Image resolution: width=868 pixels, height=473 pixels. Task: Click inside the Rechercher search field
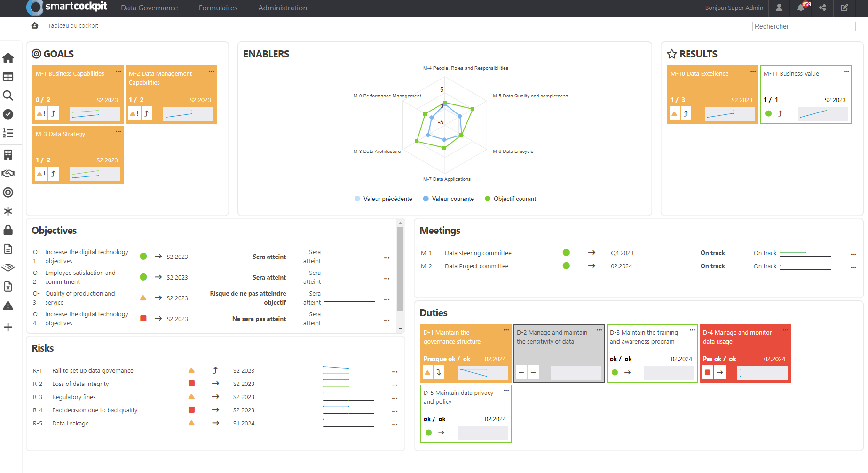(804, 26)
